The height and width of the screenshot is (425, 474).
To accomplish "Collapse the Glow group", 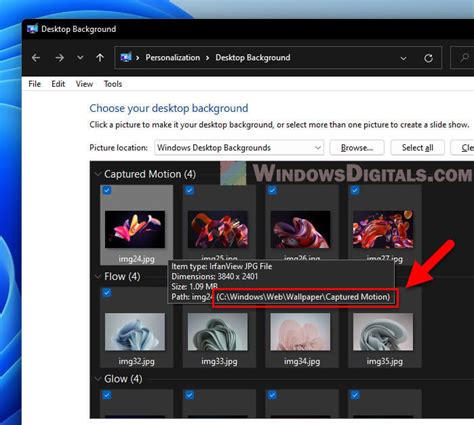I will coord(98,379).
